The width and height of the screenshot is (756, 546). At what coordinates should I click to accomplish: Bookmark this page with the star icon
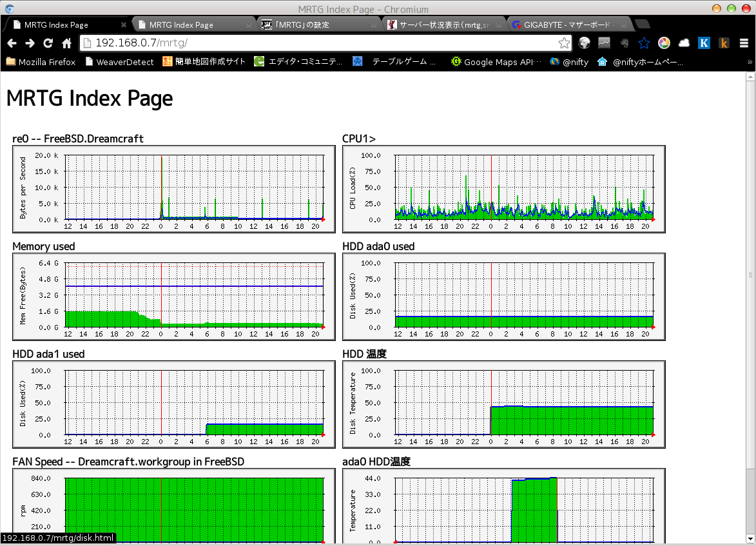[564, 43]
